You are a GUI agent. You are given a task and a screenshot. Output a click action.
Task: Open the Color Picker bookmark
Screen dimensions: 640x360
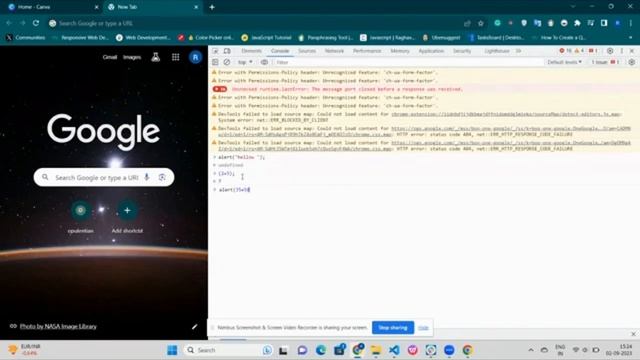(x=211, y=38)
